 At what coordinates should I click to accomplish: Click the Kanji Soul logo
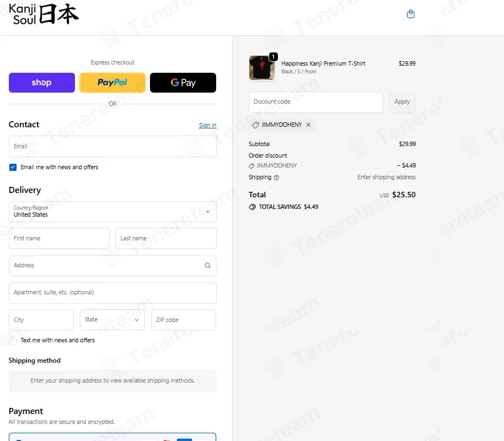(44, 14)
